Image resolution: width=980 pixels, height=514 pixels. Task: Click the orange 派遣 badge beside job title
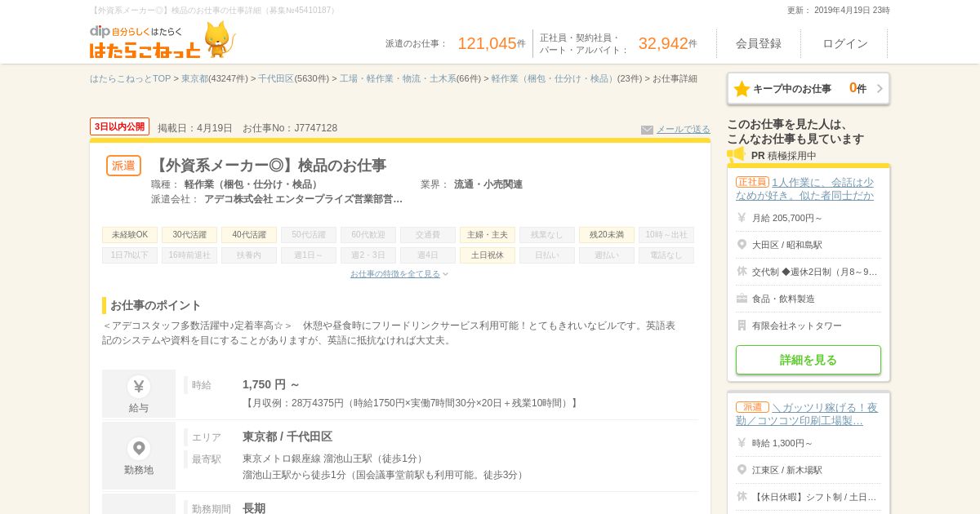pyautogui.click(x=123, y=166)
